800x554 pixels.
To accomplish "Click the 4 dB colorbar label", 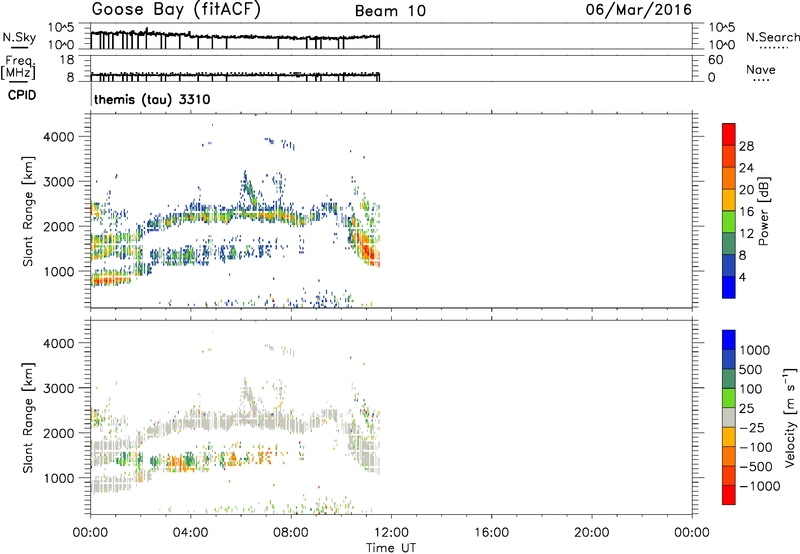I will [x=742, y=278].
